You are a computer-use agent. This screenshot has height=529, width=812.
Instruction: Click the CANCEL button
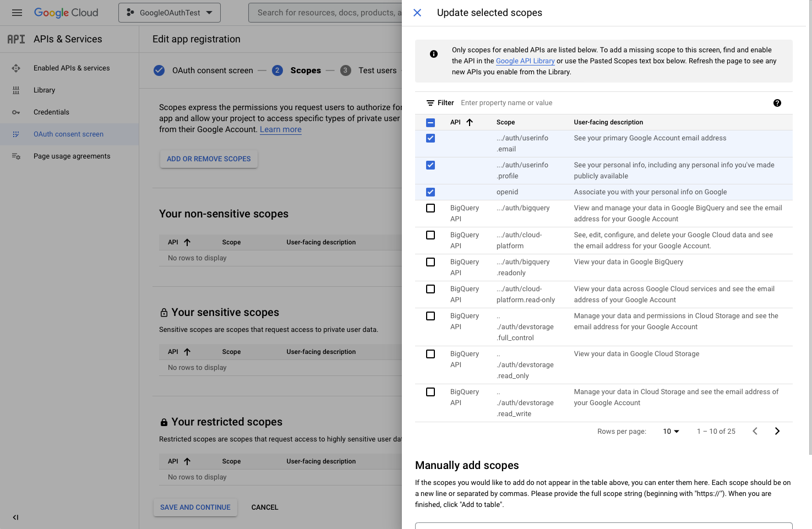pyautogui.click(x=265, y=508)
